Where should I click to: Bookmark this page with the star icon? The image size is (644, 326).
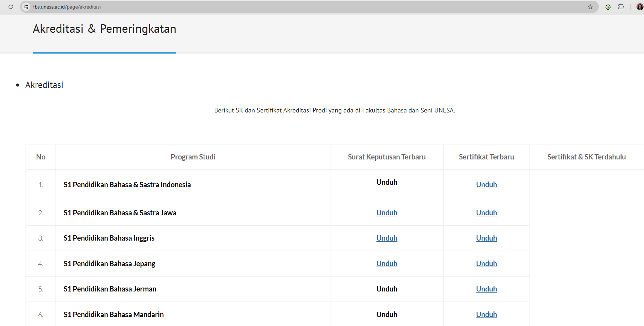pyautogui.click(x=590, y=7)
